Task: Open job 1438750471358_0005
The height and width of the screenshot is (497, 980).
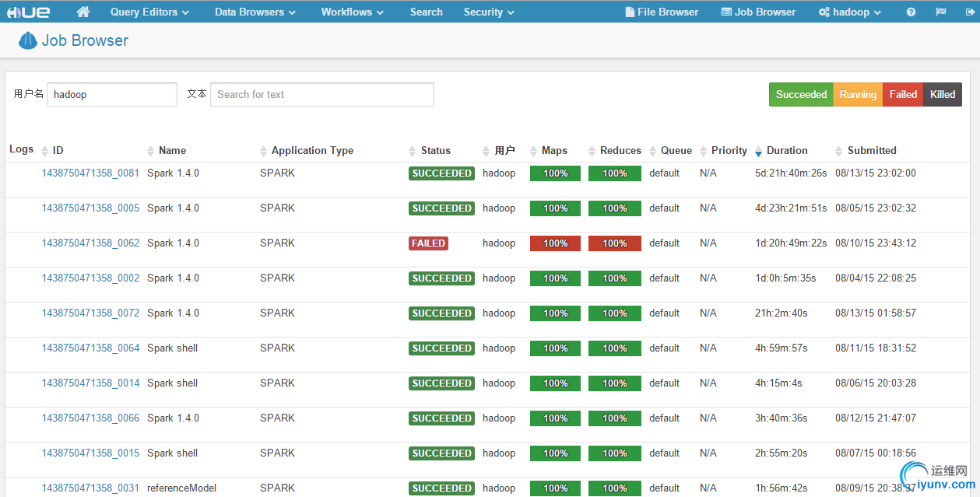Action: (x=90, y=208)
